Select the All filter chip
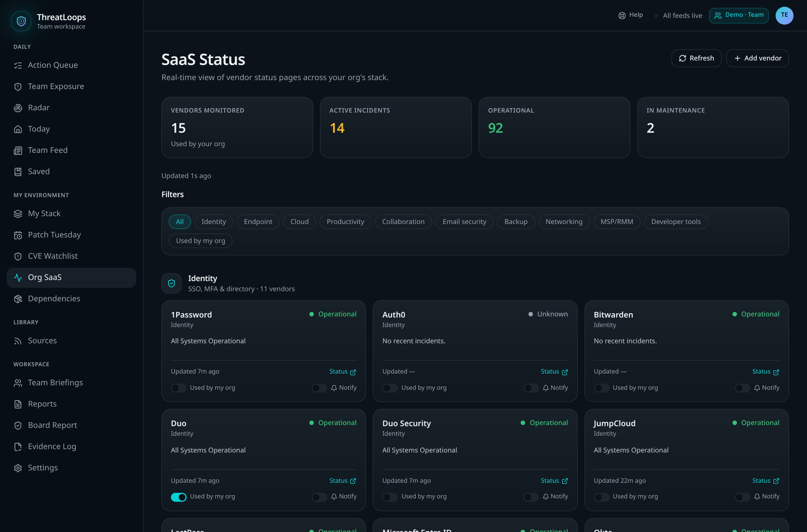Image resolution: width=807 pixels, height=532 pixels. 180,222
